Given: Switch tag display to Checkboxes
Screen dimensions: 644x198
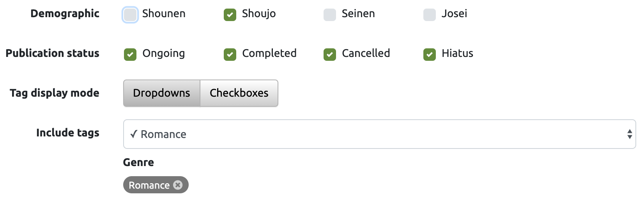Looking at the screenshot, I should 239,93.
